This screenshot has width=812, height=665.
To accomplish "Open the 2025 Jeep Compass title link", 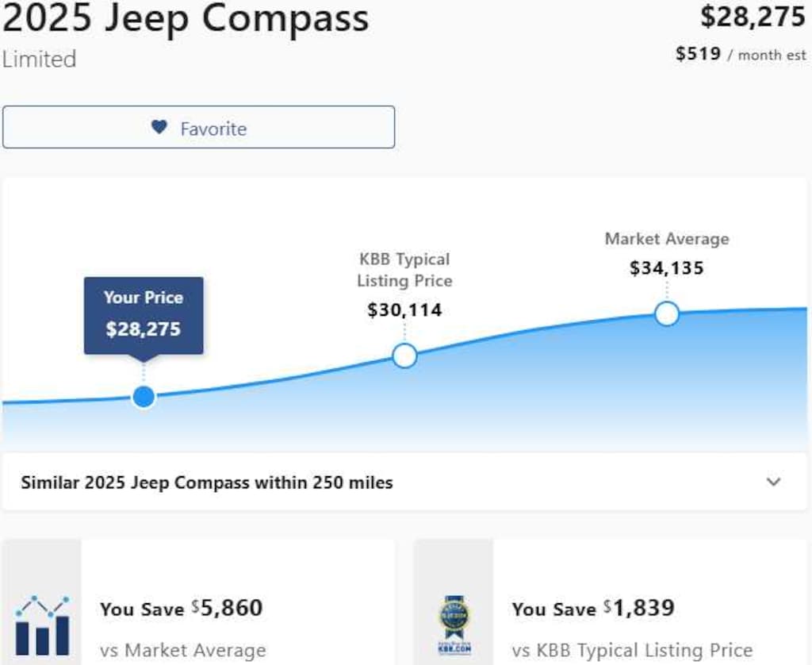I will [x=184, y=20].
